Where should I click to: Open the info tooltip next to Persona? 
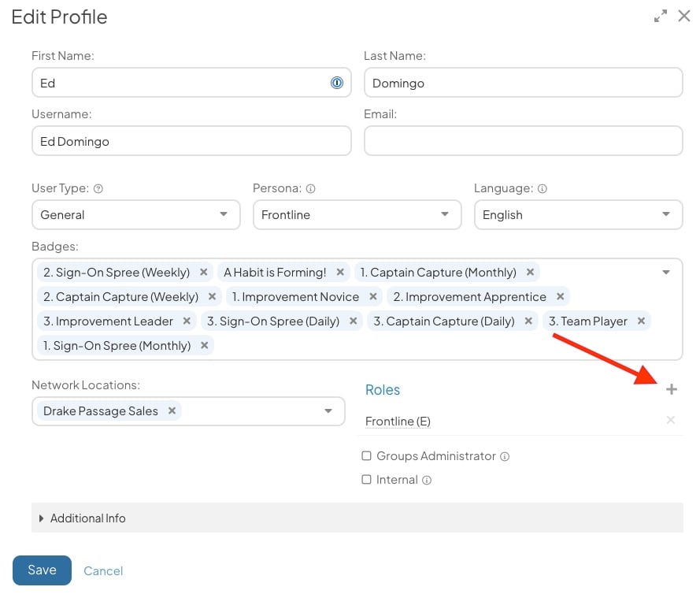click(x=310, y=188)
